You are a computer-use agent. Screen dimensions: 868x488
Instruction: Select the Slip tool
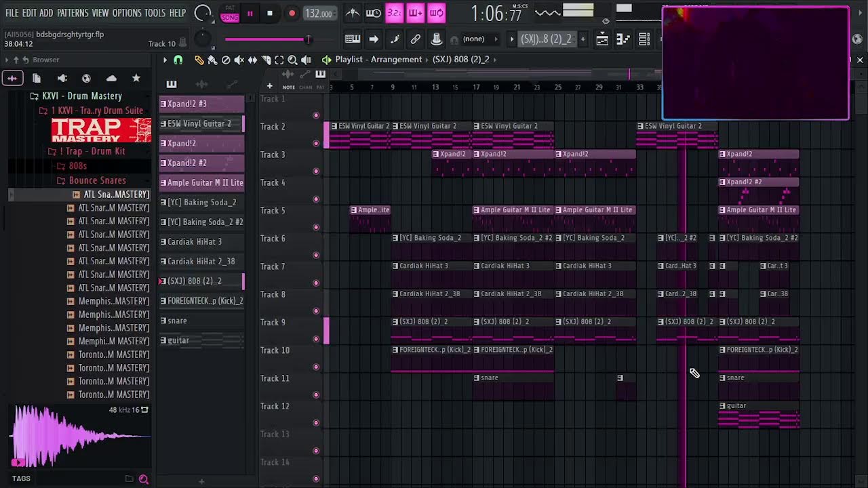tap(252, 60)
